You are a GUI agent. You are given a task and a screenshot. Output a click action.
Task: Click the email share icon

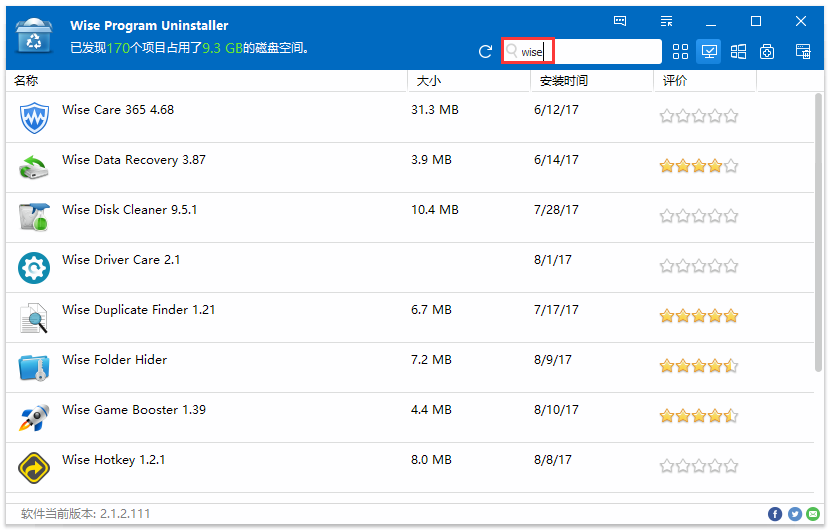tap(814, 514)
